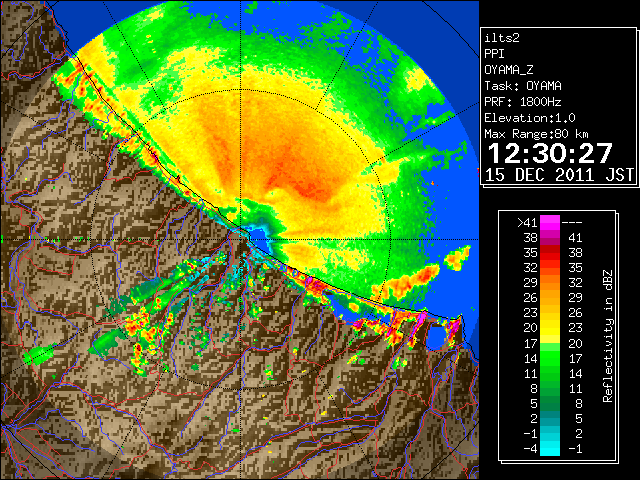Click the isolated echo cell over the eastern sea
640x480 pixels.
(457, 258)
